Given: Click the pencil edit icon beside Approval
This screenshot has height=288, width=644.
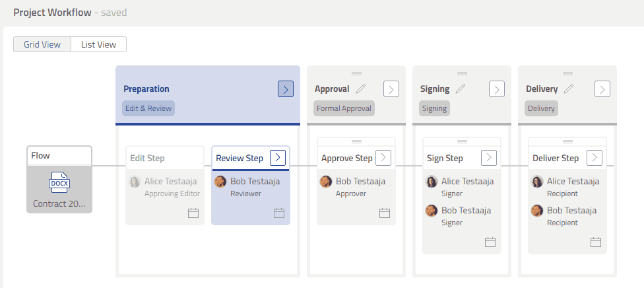Looking at the screenshot, I should pyautogui.click(x=360, y=89).
